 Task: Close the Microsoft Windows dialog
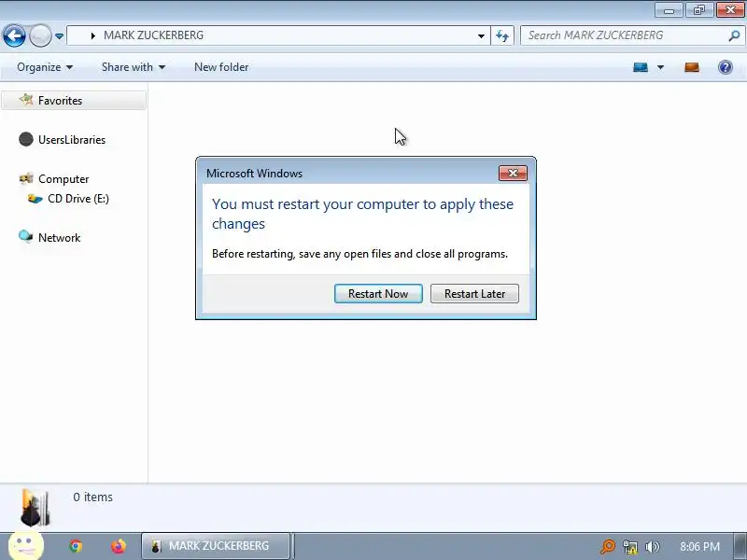tap(513, 174)
